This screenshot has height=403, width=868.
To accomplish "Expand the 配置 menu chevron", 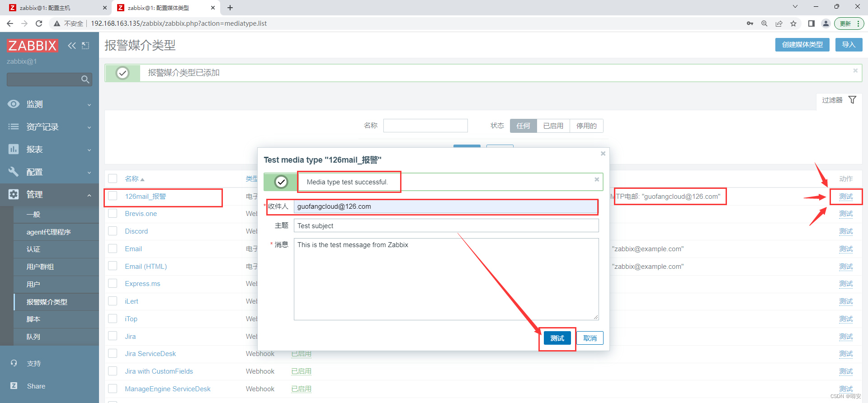I will (89, 173).
